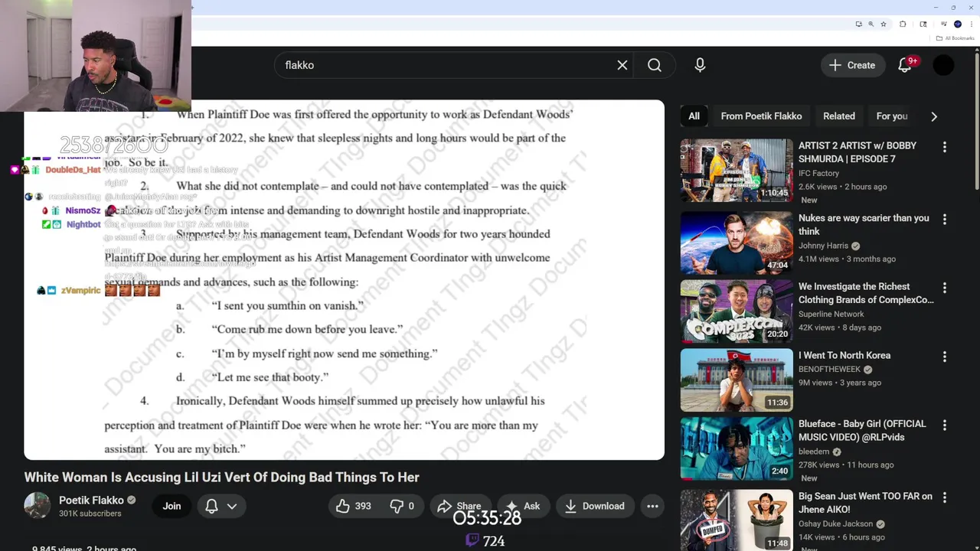Open the Johnny Harris channel link
Viewport: 980px width, 551px height.
tap(823, 246)
